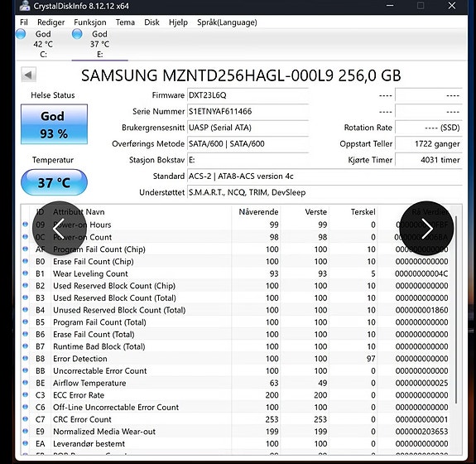Click status dot for CRC Error Count
The image size is (476, 464).
point(25,419)
